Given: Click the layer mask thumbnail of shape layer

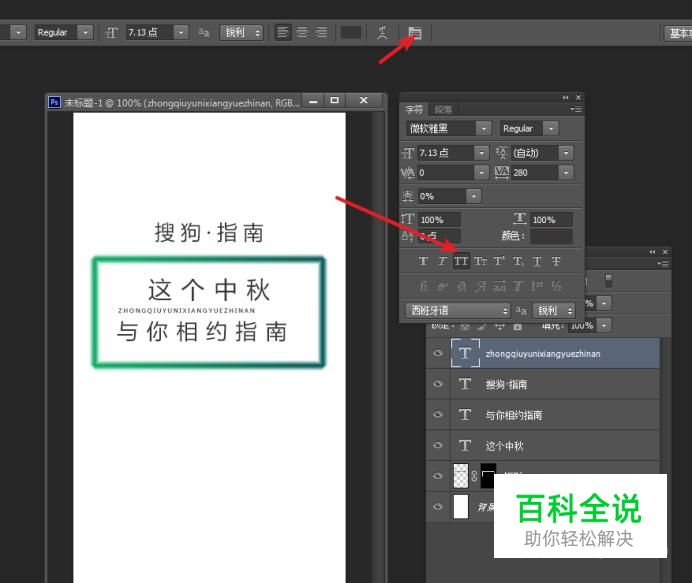Looking at the screenshot, I should coord(488,476).
